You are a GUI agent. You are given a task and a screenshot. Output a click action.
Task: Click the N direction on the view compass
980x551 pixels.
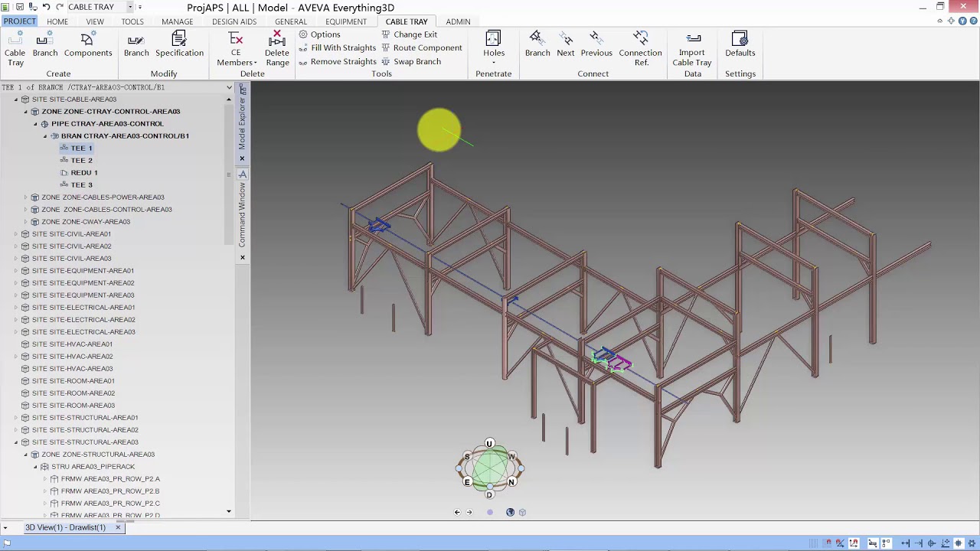click(511, 482)
